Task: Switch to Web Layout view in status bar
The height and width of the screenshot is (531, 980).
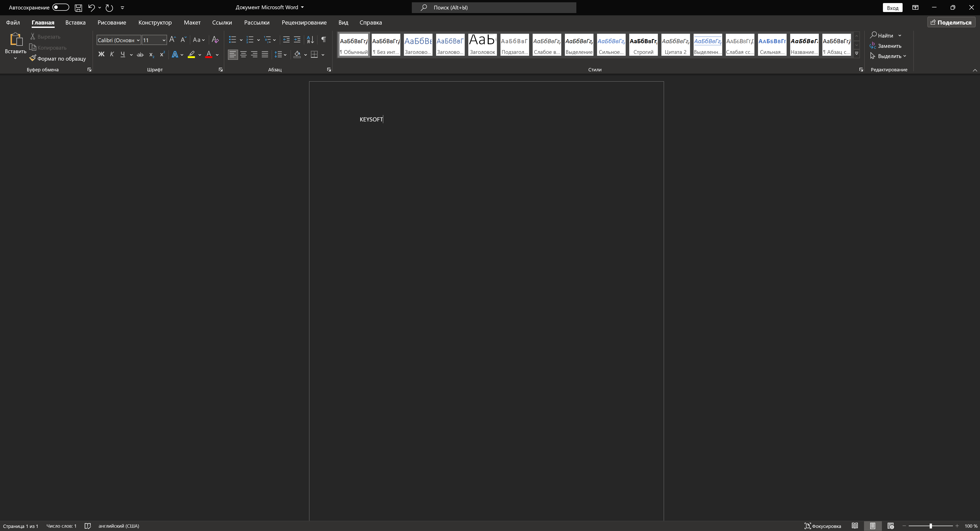Action: pos(891,526)
